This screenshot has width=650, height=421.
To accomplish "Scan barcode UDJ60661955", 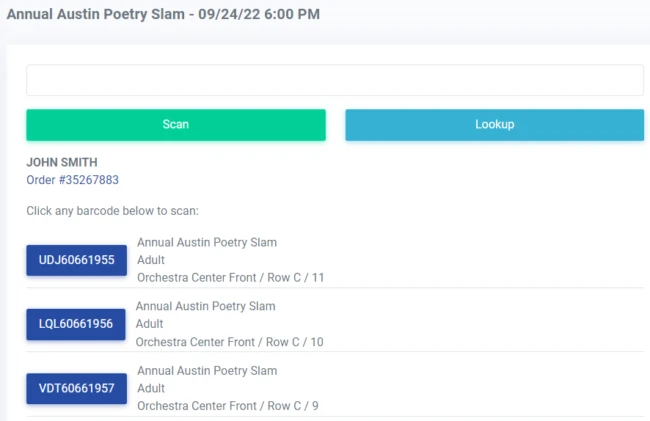I will point(76,261).
